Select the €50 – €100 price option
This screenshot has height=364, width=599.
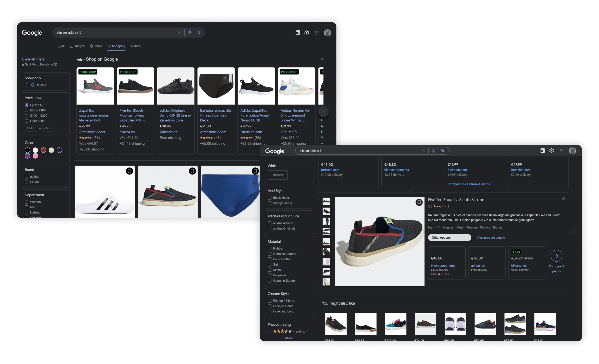(27, 110)
